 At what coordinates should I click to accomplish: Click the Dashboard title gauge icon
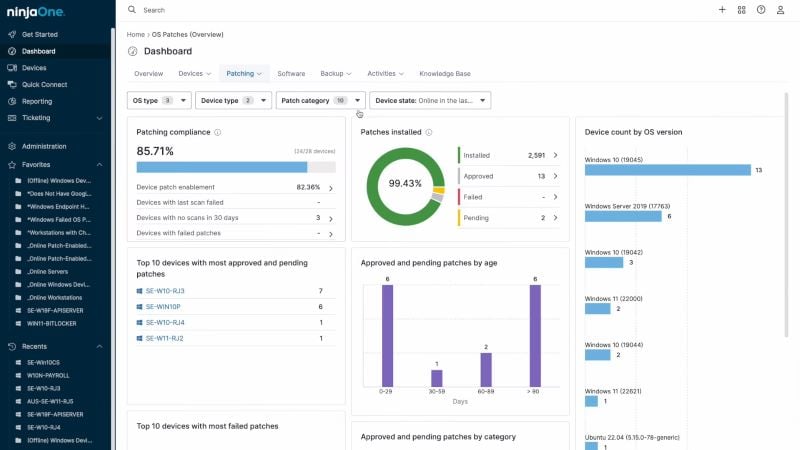133,51
